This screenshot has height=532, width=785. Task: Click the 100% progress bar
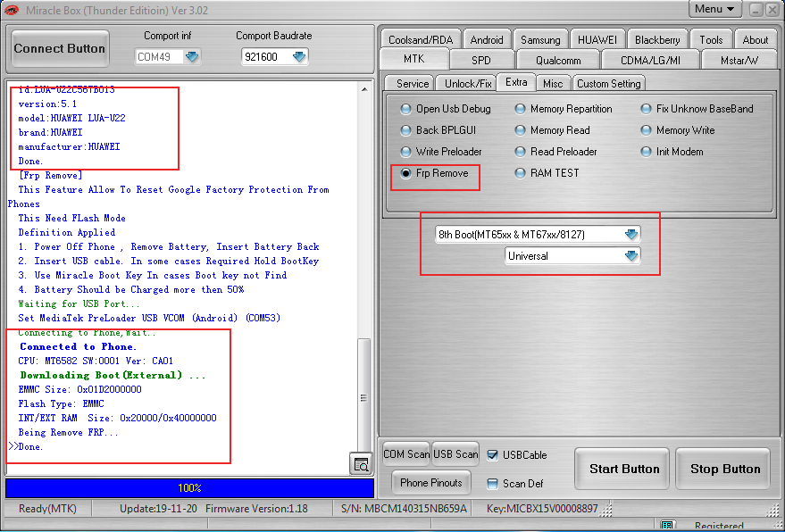point(189,487)
